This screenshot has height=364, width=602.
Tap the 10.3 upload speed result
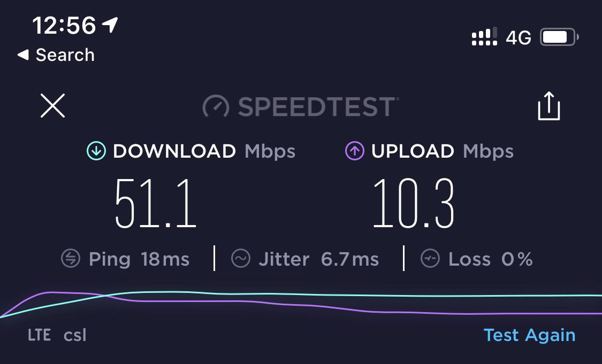point(414,203)
